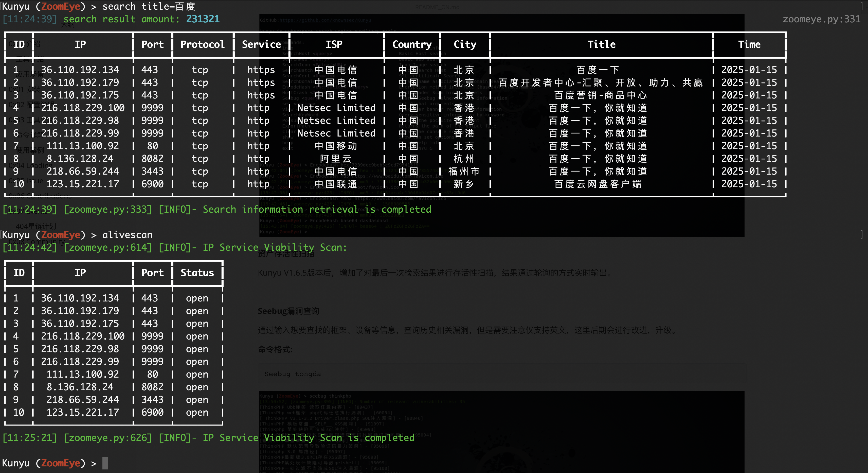Click port 6900 in the search results table
Viewport: 868px width, 473px height.
point(152,184)
